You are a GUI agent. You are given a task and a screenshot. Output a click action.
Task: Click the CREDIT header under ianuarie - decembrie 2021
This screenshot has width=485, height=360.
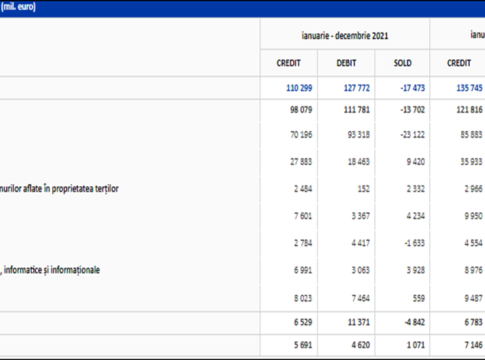point(289,63)
